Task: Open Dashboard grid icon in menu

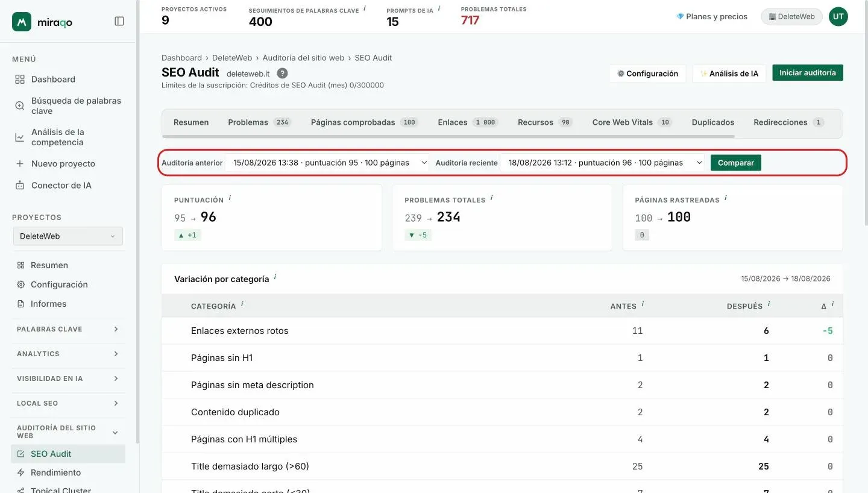Action: click(x=20, y=80)
